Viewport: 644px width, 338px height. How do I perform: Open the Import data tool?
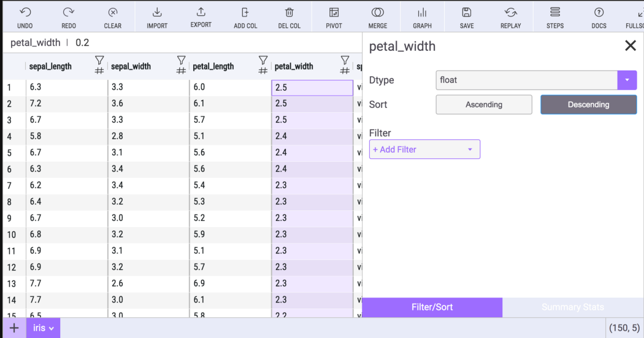tap(157, 13)
